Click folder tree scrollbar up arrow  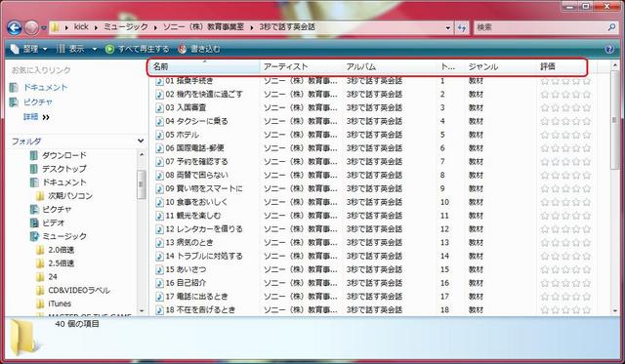[142, 154]
